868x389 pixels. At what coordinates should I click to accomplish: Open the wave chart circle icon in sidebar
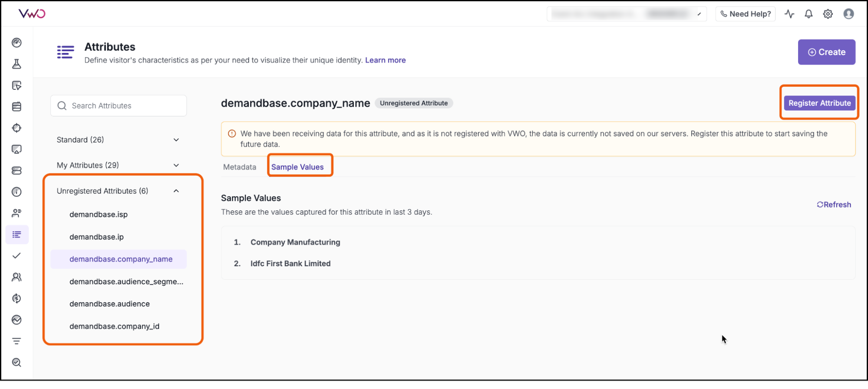[x=17, y=320]
